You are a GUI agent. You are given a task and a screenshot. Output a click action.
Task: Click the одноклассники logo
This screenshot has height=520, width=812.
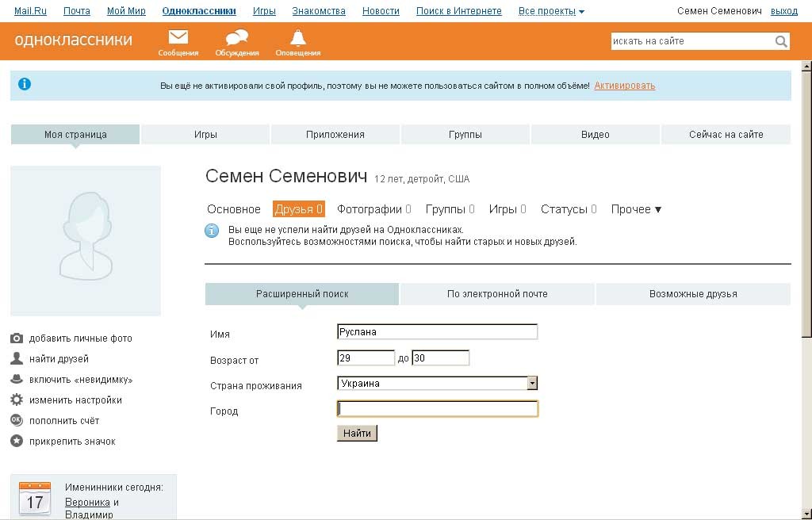(74, 40)
